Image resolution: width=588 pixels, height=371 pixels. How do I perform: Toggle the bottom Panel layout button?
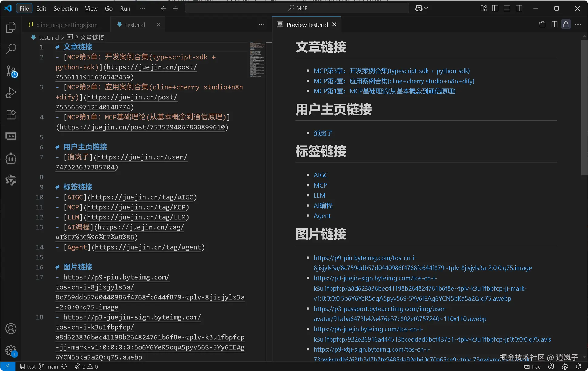pyautogui.click(x=507, y=8)
